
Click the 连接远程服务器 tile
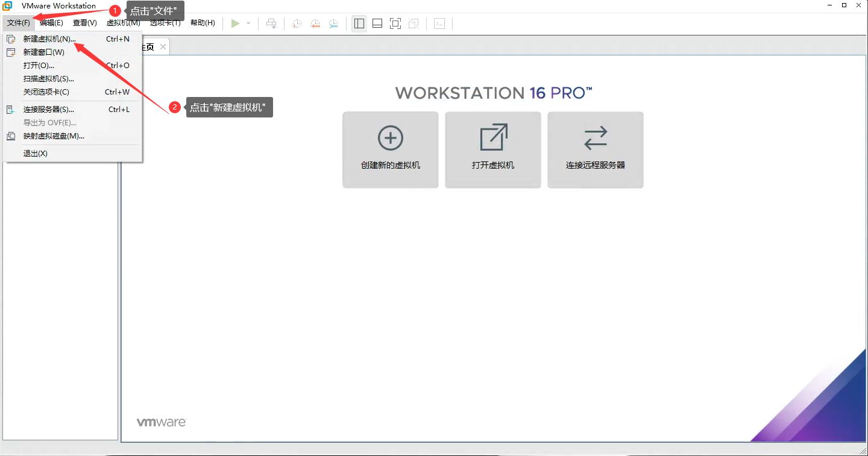[x=596, y=150]
